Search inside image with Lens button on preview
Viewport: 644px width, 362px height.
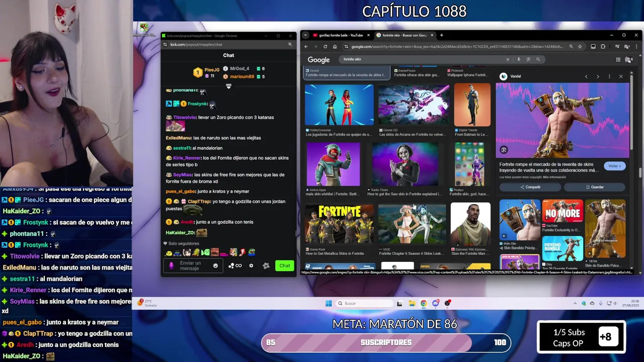point(504,150)
